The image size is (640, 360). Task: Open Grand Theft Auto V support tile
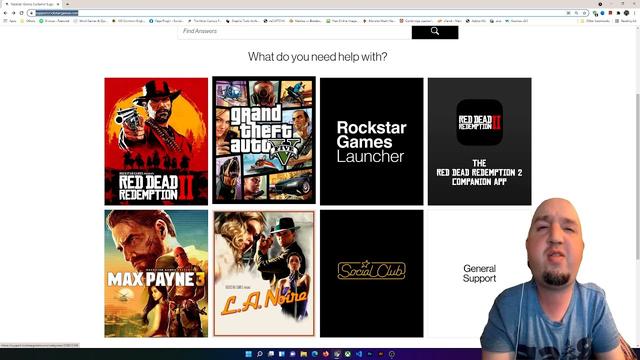click(264, 140)
